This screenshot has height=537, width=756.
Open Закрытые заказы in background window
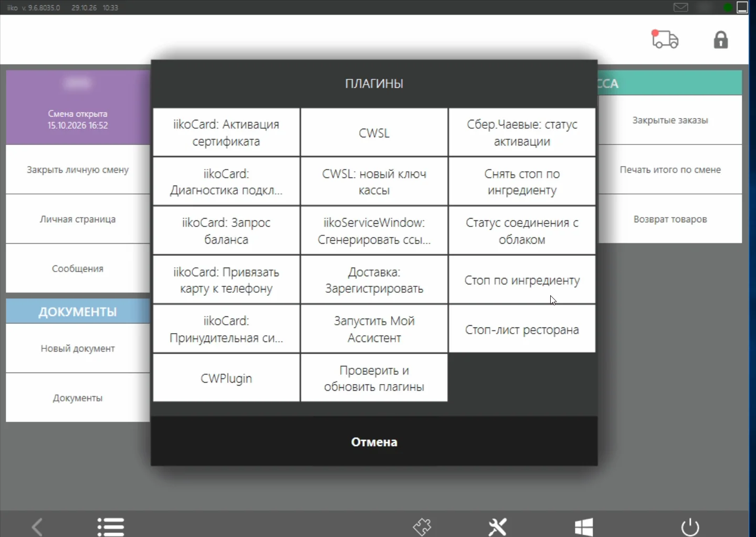coord(670,120)
